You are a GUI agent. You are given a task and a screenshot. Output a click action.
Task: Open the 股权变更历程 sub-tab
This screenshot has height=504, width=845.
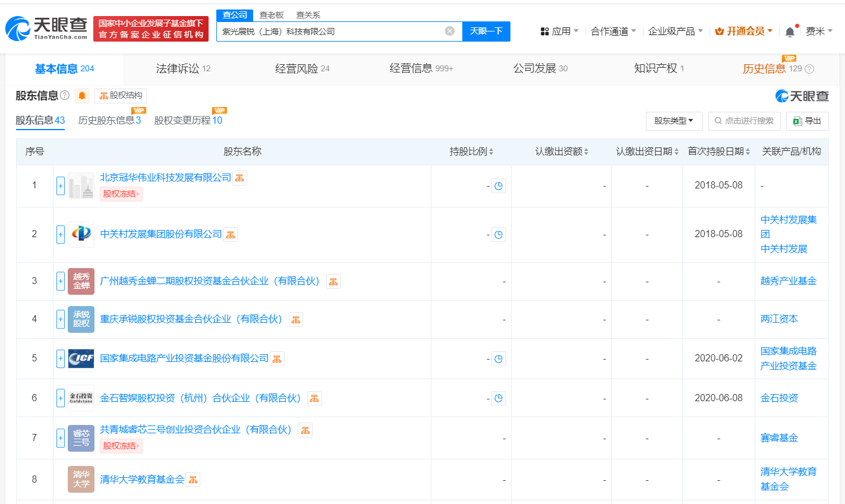point(188,121)
